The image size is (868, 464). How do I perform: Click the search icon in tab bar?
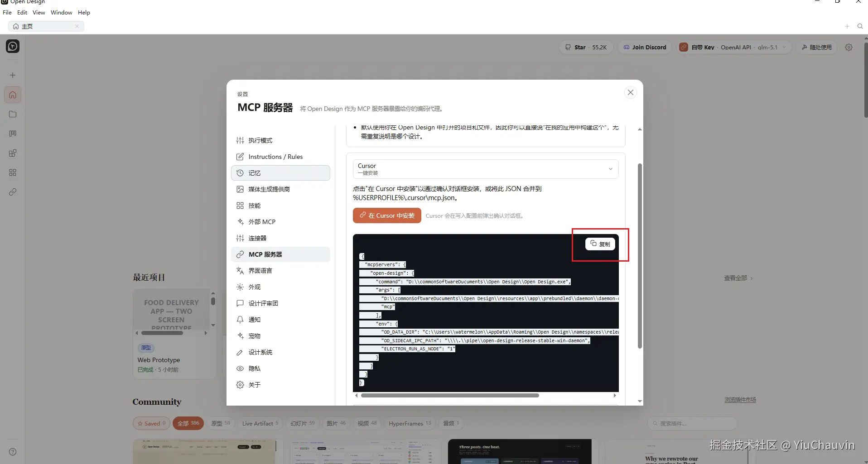click(x=860, y=26)
